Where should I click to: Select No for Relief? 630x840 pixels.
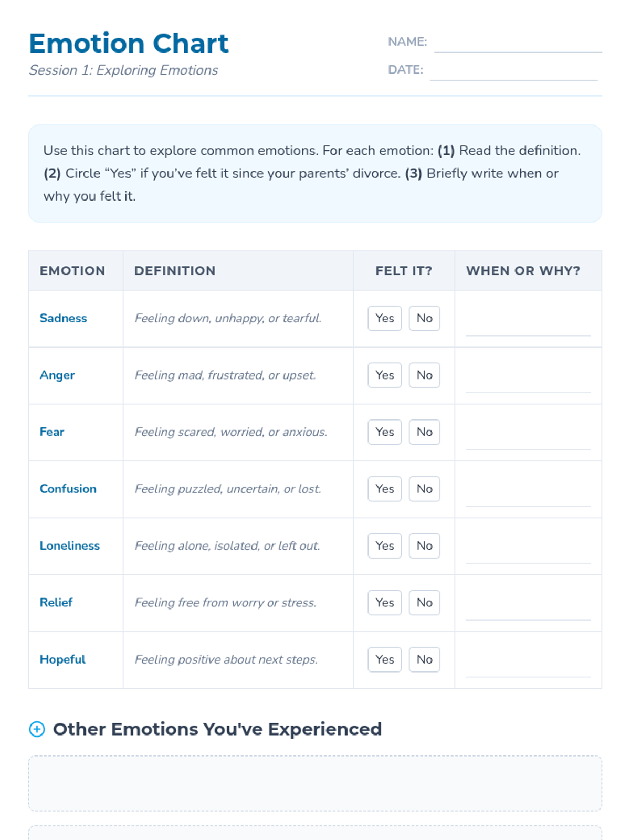(x=424, y=603)
